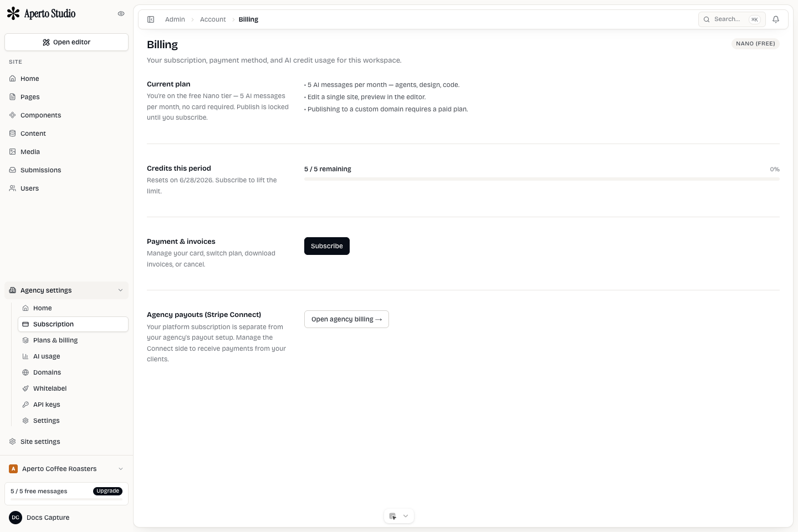This screenshot has height=532, width=798.
Task: Open AI usage
Action: pyautogui.click(x=73, y=356)
